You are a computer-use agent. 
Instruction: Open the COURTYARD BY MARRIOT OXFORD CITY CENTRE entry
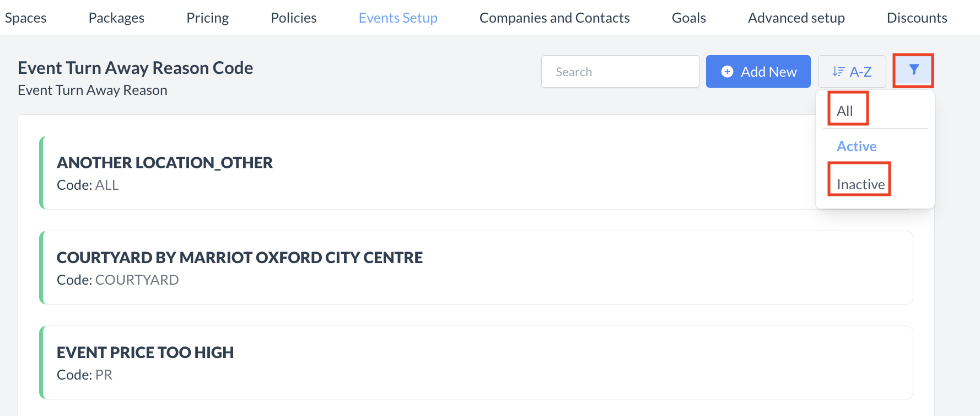click(476, 268)
